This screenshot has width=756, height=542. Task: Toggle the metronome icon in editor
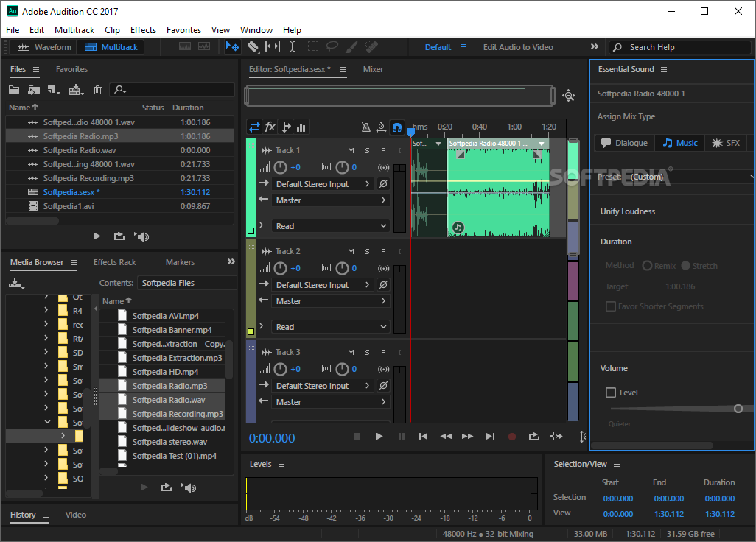click(x=366, y=127)
